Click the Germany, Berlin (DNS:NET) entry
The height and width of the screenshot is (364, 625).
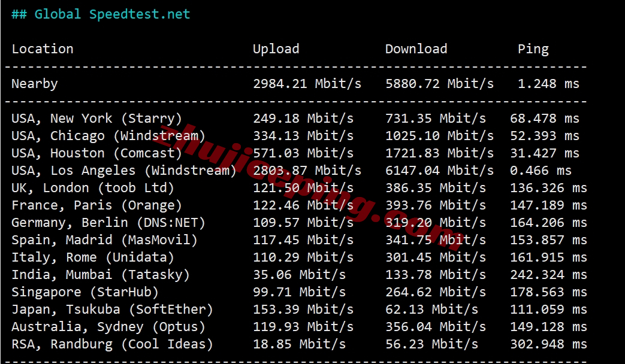(x=108, y=223)
